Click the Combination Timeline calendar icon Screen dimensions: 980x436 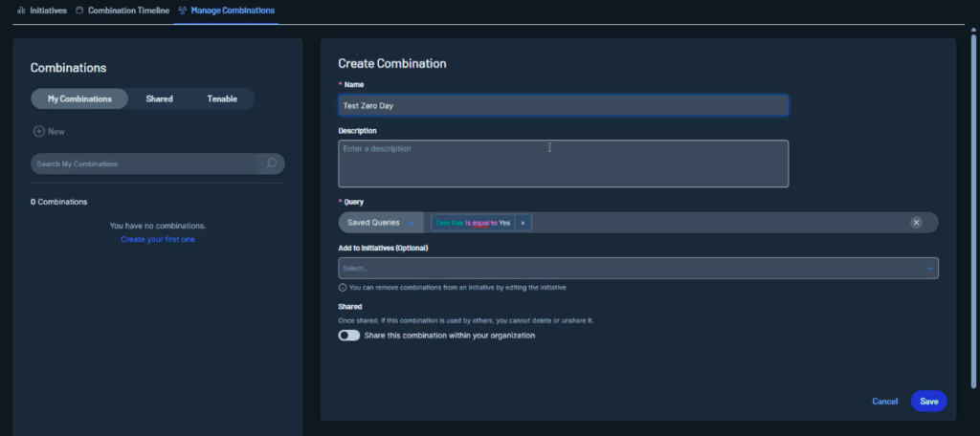click(79, 11)
